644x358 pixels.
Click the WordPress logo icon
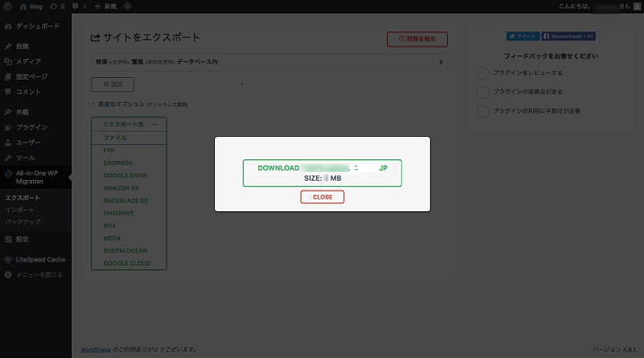[7, 6]
